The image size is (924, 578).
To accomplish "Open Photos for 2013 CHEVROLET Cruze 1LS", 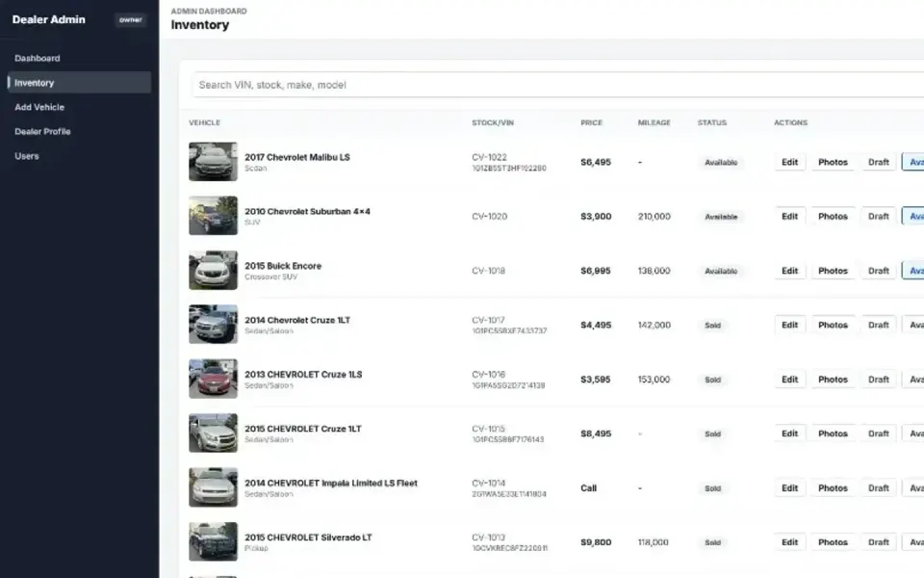I will pyautogui.click(x=833, y=380).
